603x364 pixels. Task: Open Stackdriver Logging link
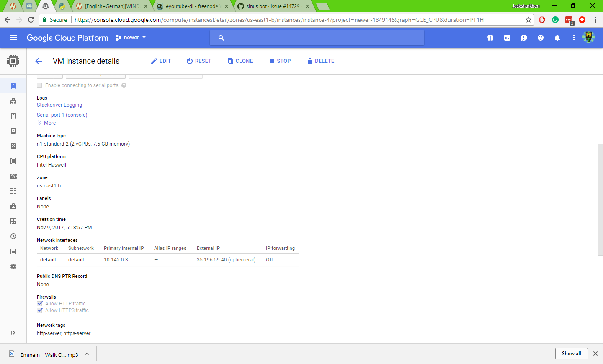point(59,105)
